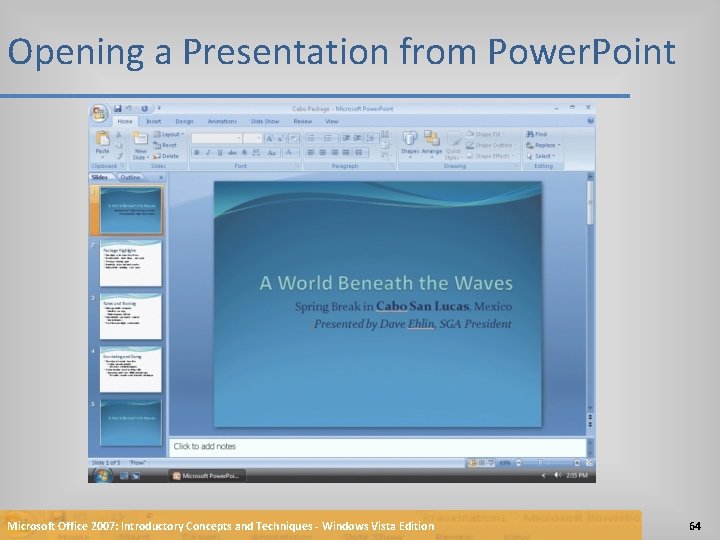Open the Shapes gallery
This screenshot has width=720, height=540.
(x=410, y=142)
